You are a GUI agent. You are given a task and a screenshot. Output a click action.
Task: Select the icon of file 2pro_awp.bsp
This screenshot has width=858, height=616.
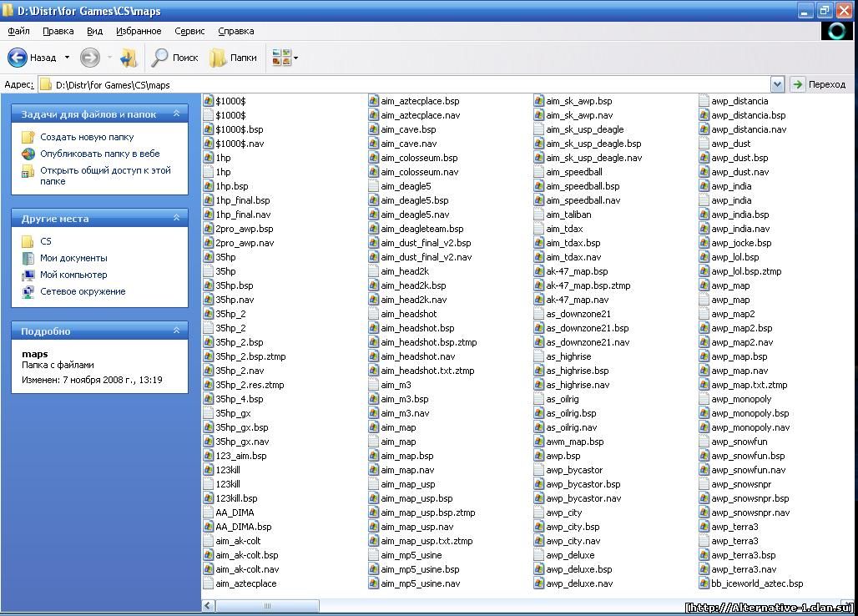[208, 229]
